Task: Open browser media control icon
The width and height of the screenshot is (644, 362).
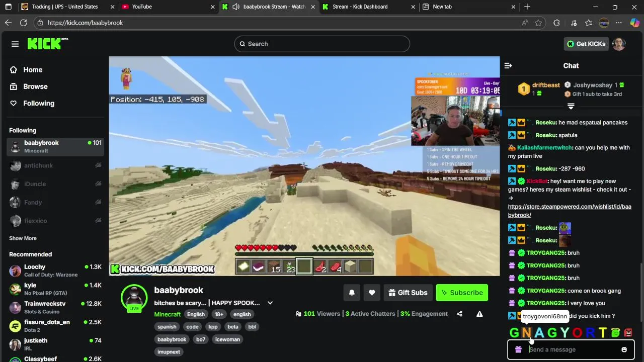Action: 574,23
